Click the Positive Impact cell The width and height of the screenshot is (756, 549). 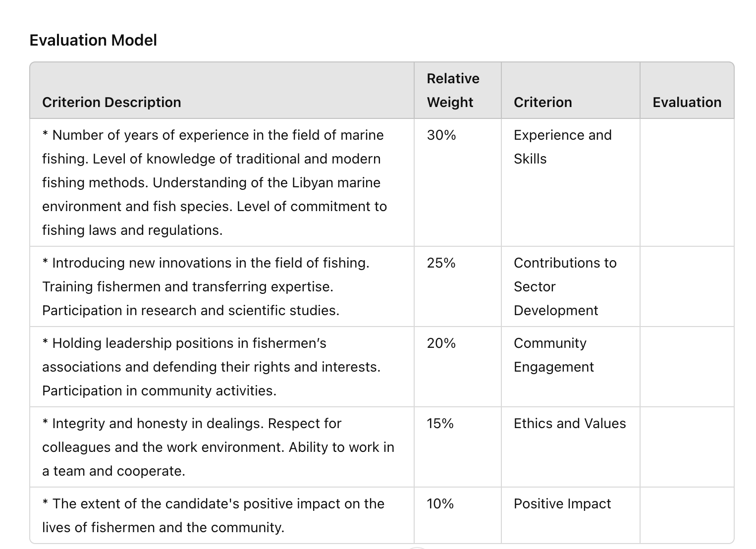(562, 504)
